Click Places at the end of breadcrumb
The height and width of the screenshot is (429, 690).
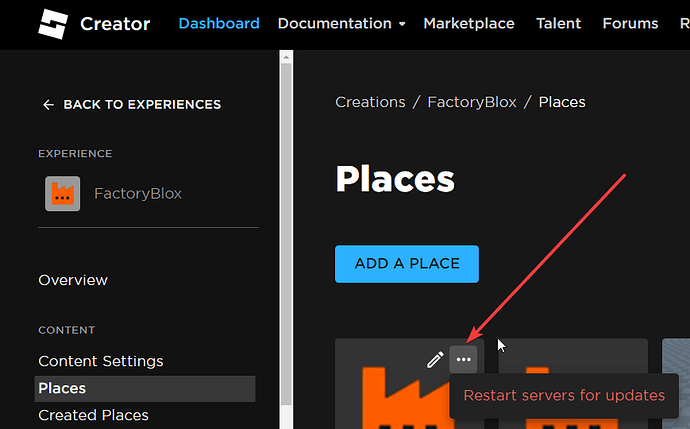point(562,102)
